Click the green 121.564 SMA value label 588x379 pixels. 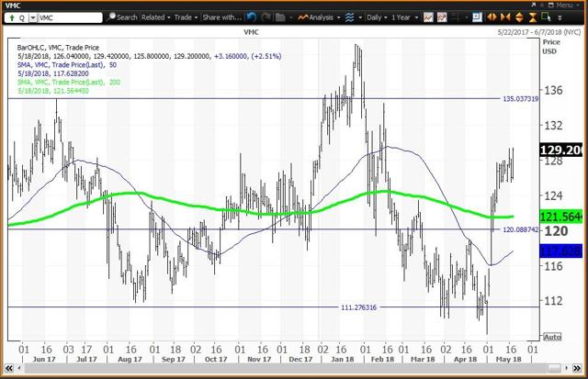560,217
